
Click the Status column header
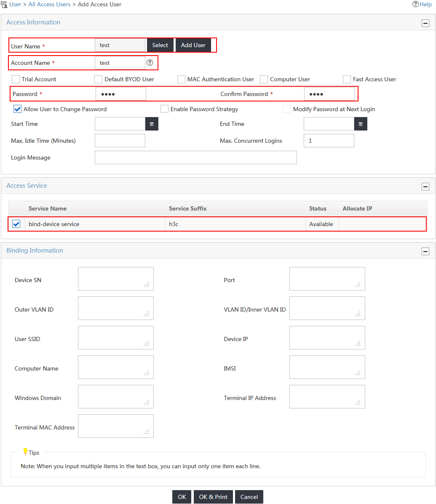318,208
